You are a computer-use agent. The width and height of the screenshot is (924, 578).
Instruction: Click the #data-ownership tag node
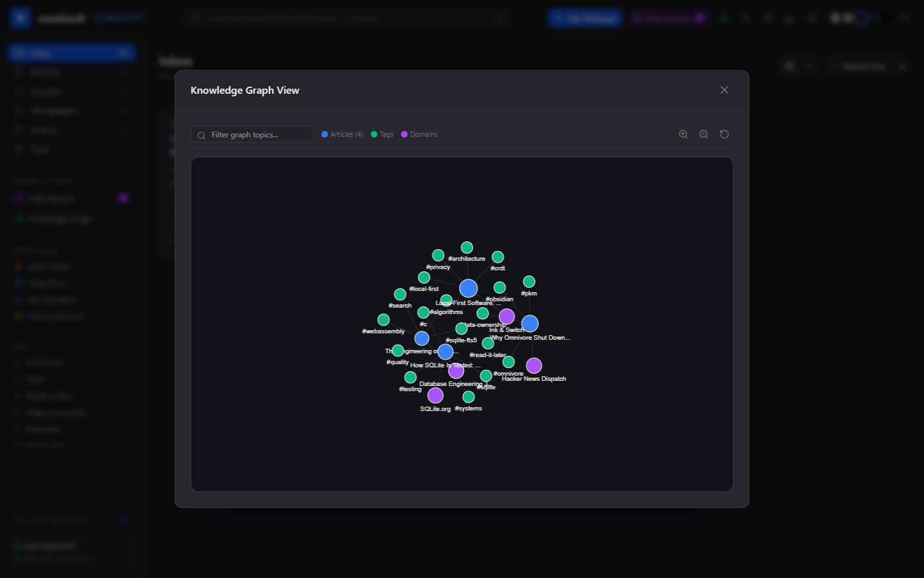483,313
